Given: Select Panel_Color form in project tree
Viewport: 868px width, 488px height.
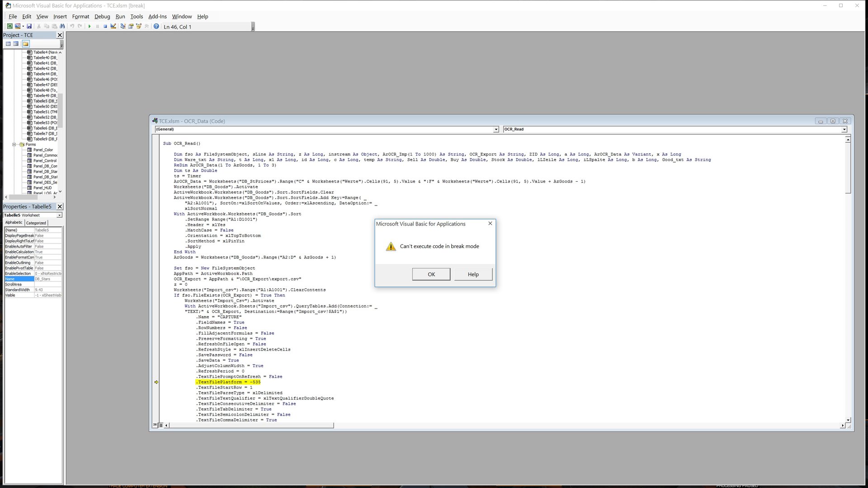Looking at the screenshot, I should click(43, 150).
